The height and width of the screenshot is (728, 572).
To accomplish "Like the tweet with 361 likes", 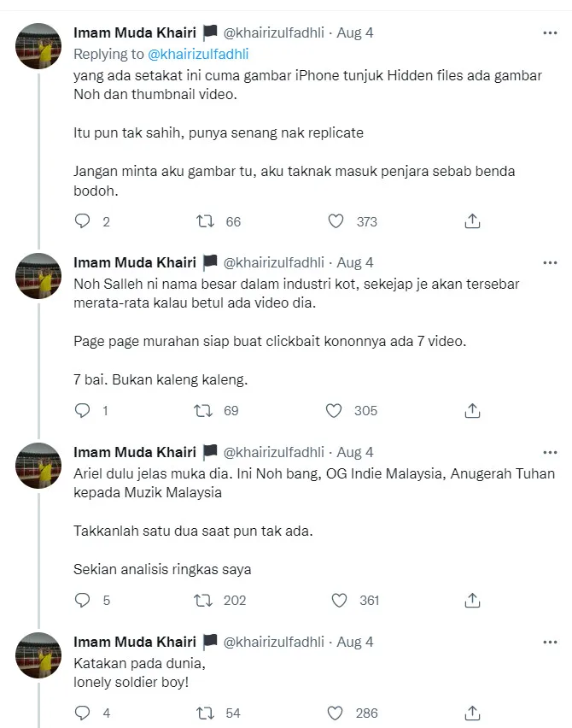I will coord(339,601).
